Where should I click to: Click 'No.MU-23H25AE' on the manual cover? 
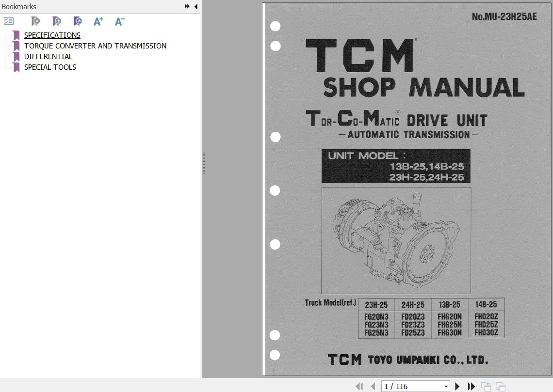(504, 16)
